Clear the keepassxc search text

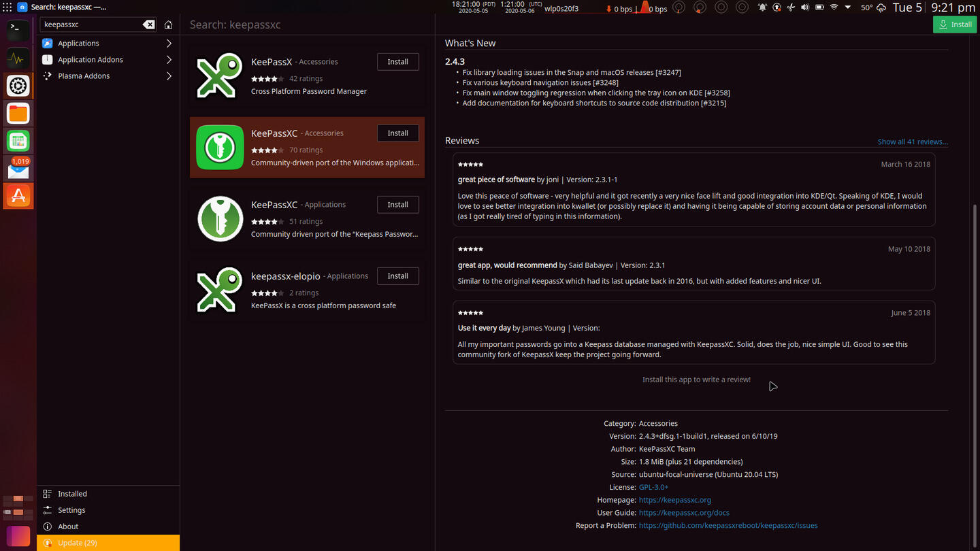pyautogui.click(x=148, y=24)
